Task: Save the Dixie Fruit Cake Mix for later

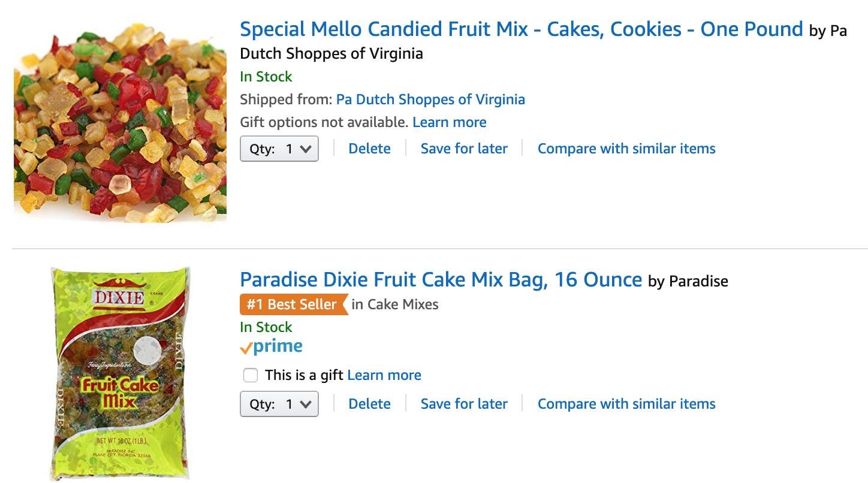Action: pyautogui.click(x=464, y=404)
